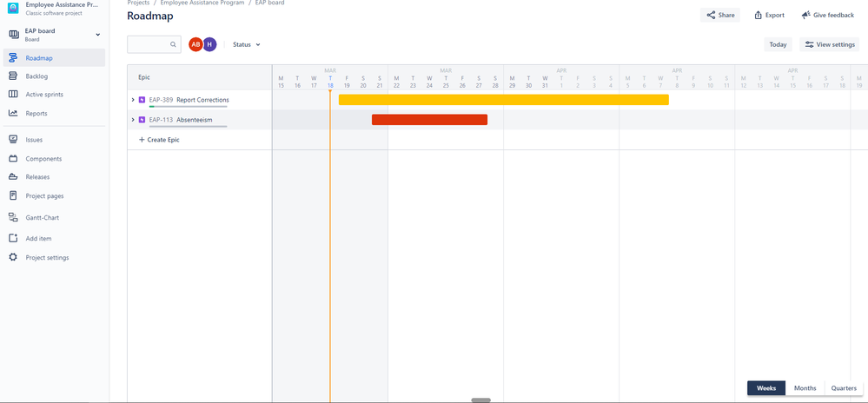Image resolution: width=868 pixels, height=403 pixels.
Task: Click the purple epic icon for EAP-389
Action: pyautogui.click(x=142, y=100)
